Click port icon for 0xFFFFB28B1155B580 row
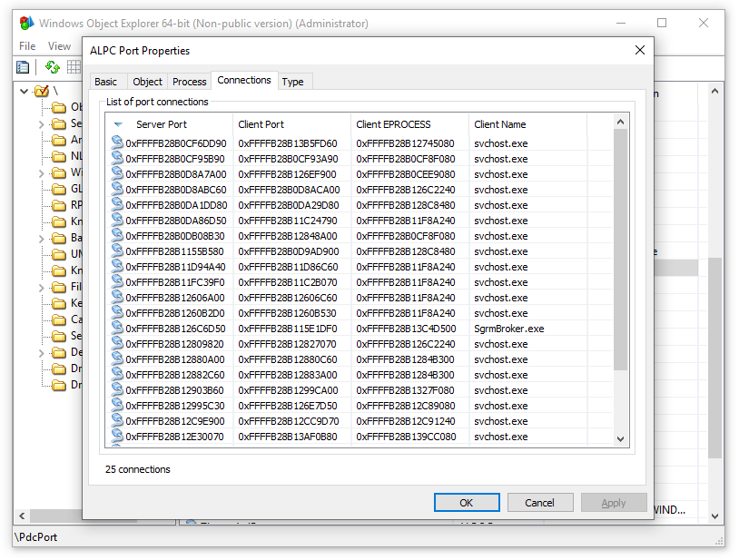 pos(117,251)
